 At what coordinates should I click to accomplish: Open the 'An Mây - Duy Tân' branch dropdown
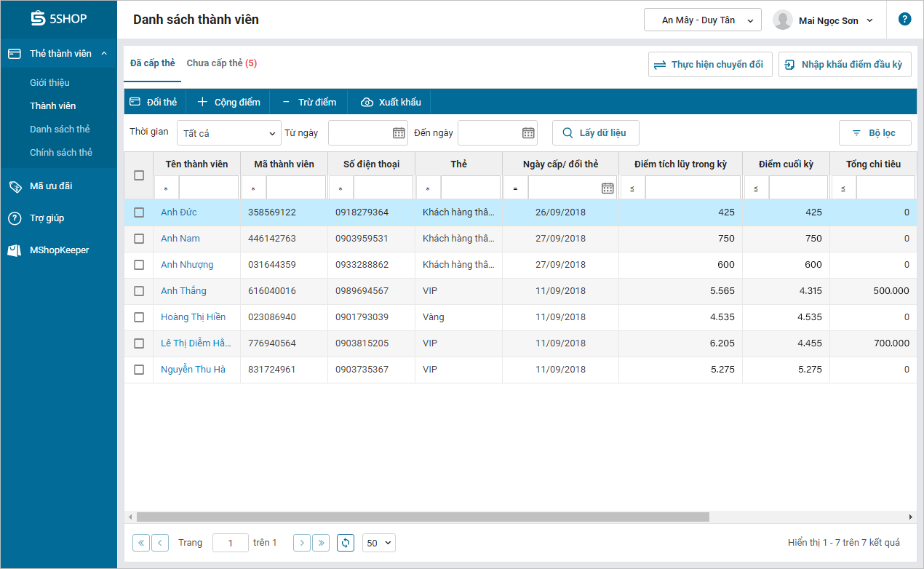coord(702,20)
